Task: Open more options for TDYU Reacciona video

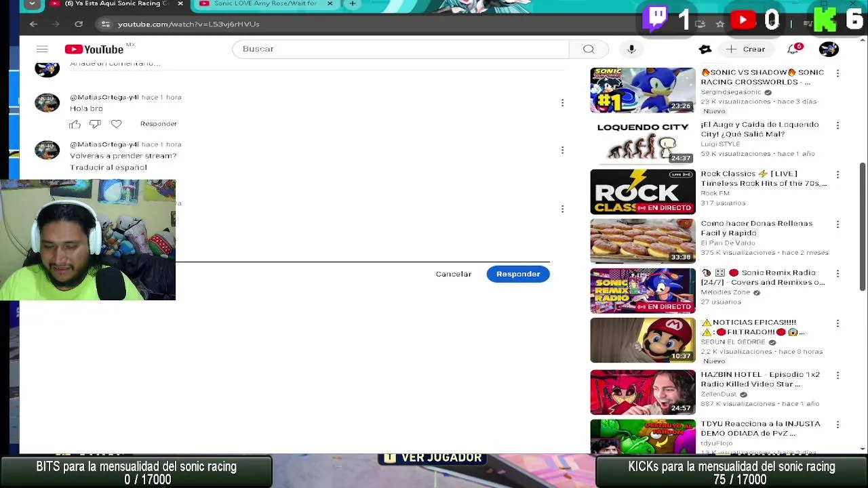Action: [837, 425]
